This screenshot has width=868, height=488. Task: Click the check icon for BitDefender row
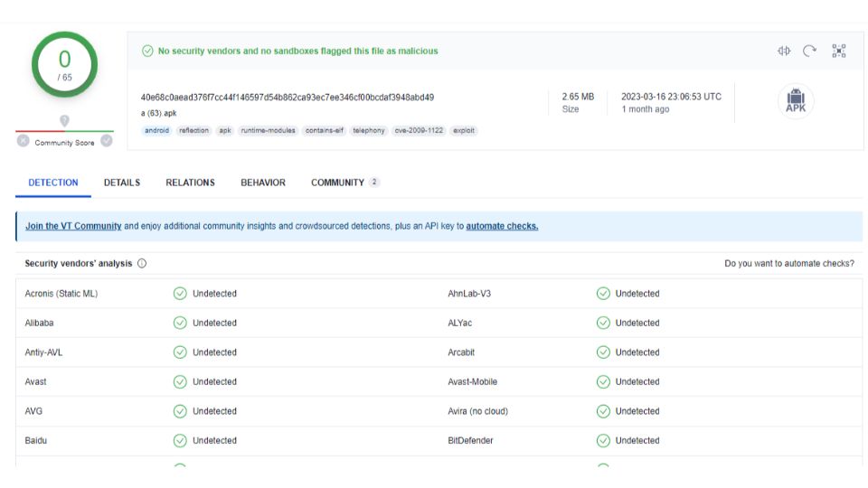pos(603,440)
